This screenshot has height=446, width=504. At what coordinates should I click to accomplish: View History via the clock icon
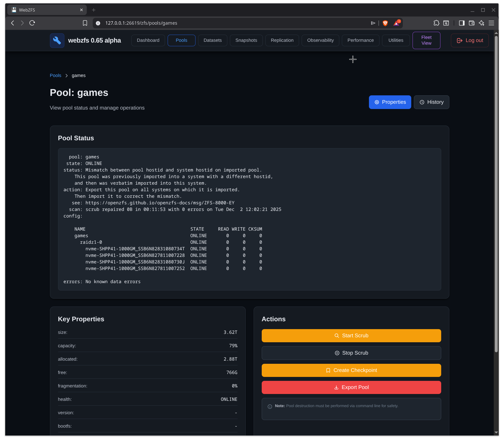click(x=422, y=102)
